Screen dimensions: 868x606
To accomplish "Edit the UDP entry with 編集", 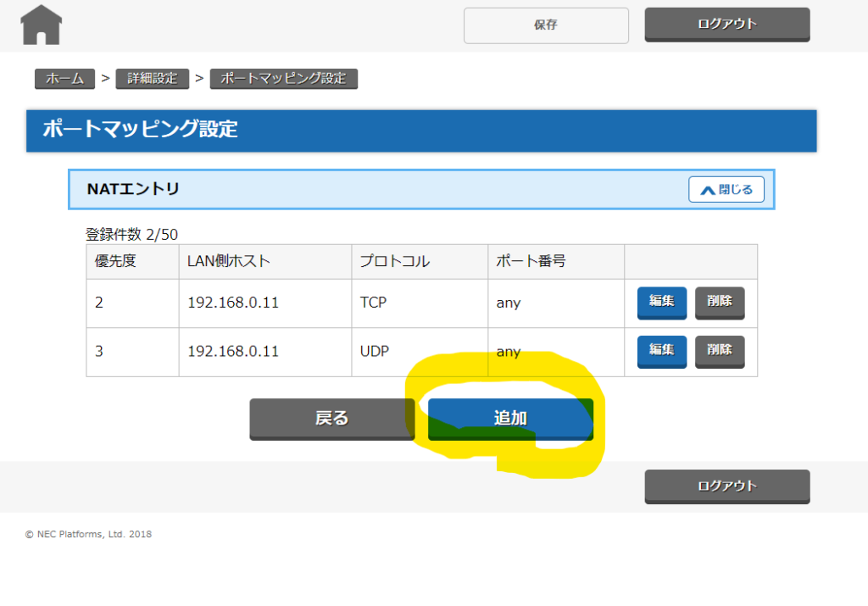I will [661, 351].
